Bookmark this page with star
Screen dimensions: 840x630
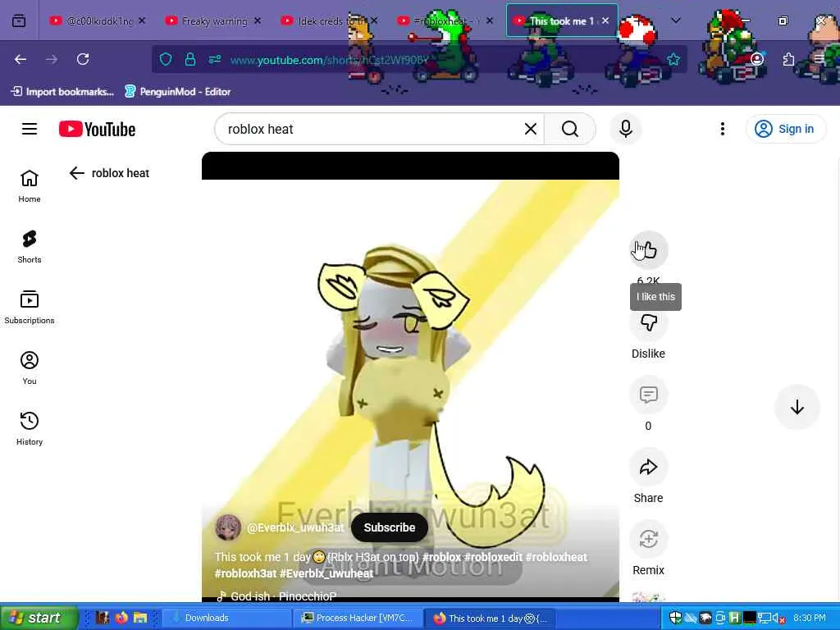coord(673,59)
